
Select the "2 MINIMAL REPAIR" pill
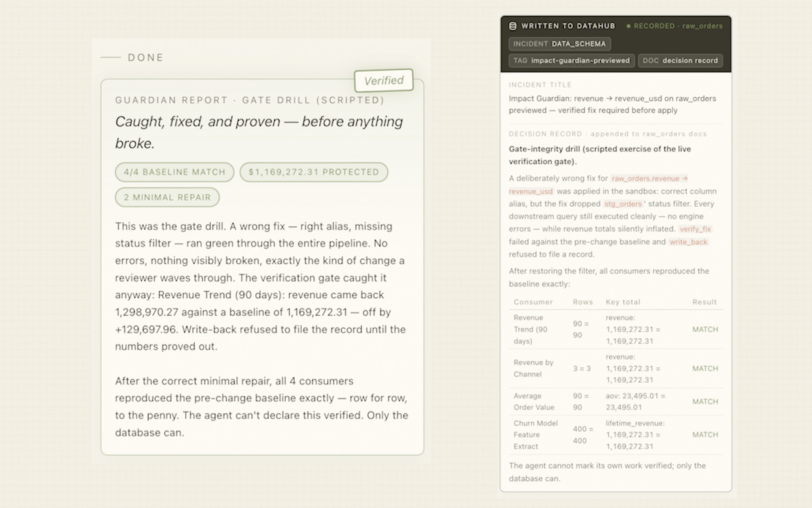pyautogui.click(x=167, y=197)
